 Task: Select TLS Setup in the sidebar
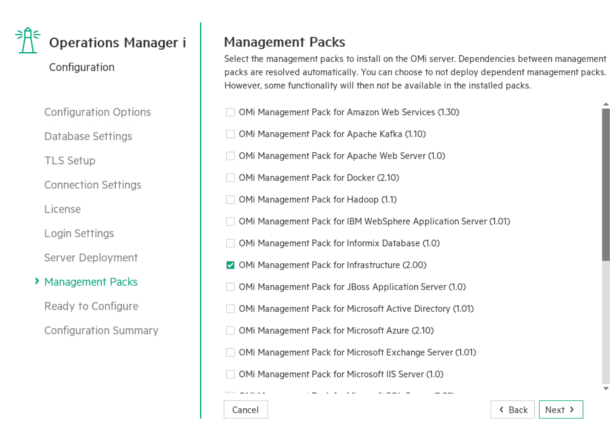pos(70,161)
